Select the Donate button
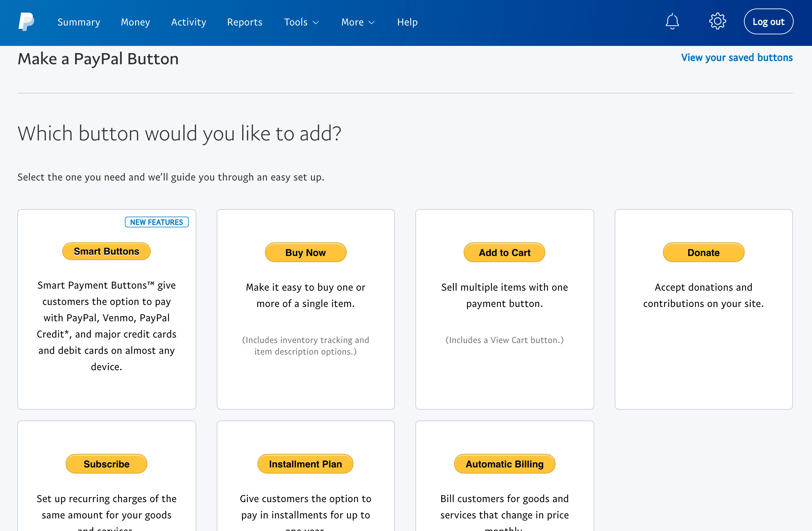The image size is (812, 531). [703, 253]
